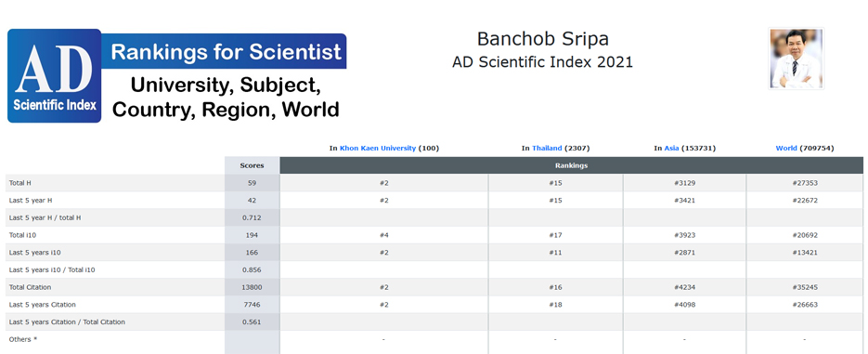
Task: Open Banchob Sripa's profile photo
Action: click(x=796, y=59)
